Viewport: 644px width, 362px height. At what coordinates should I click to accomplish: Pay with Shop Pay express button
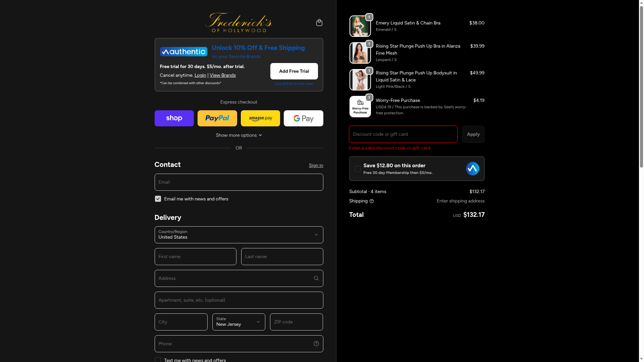click(174, 118)
